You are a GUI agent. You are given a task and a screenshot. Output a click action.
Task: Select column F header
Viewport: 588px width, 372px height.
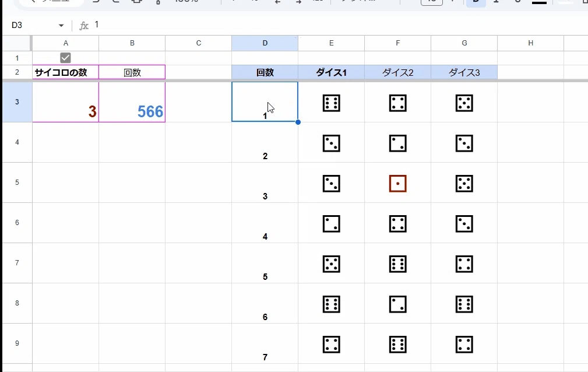pyautogui.click(x=397, y=43)
